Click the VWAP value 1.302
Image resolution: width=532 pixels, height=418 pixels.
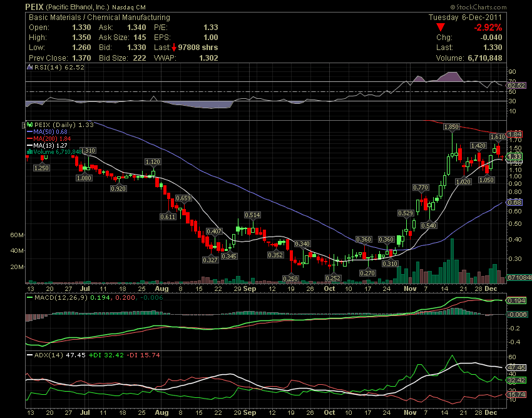point(208,58)
